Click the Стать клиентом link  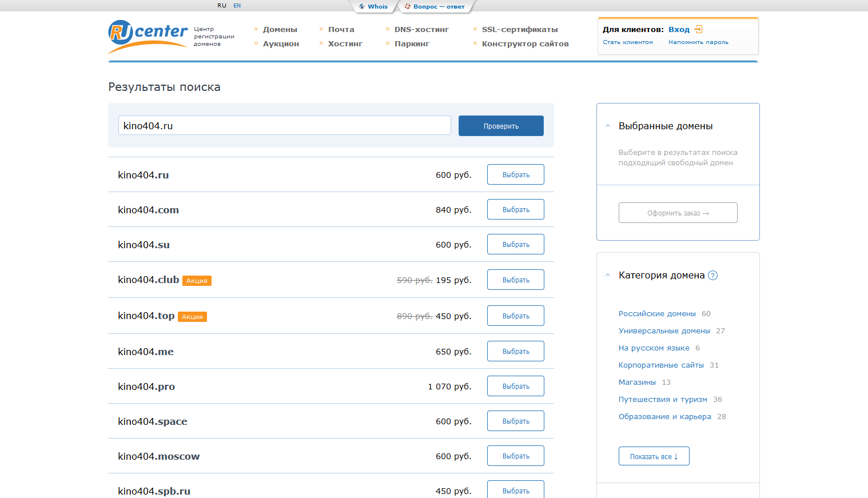click(628, 42)
